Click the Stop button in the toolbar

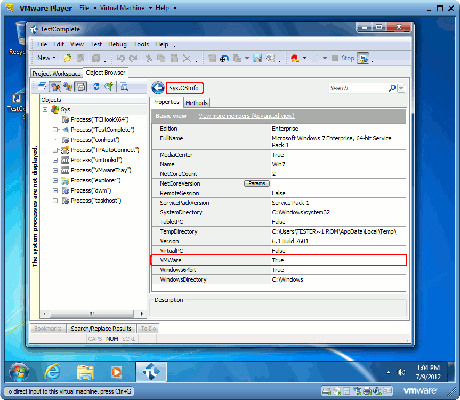(x=343, y=58)
